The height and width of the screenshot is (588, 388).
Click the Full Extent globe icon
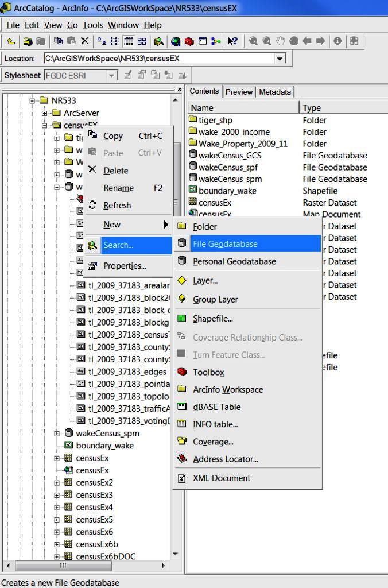click(294, 41)
